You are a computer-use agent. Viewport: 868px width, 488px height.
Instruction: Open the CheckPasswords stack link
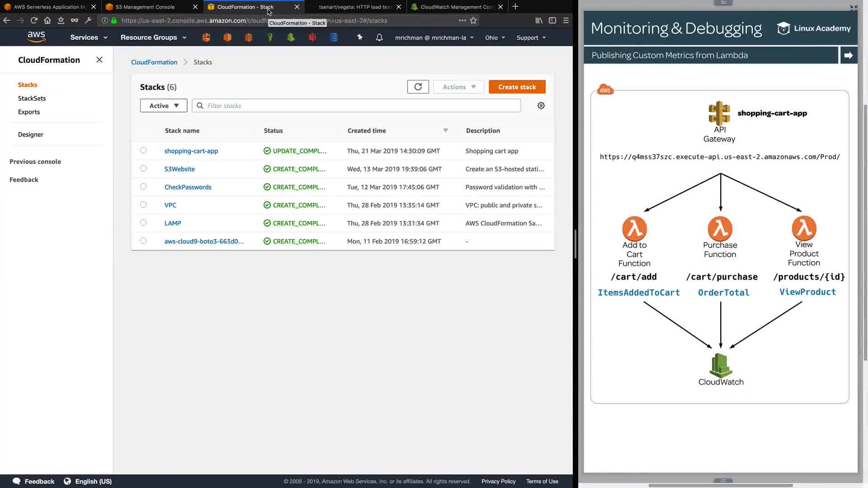click(x=188, y=187)
